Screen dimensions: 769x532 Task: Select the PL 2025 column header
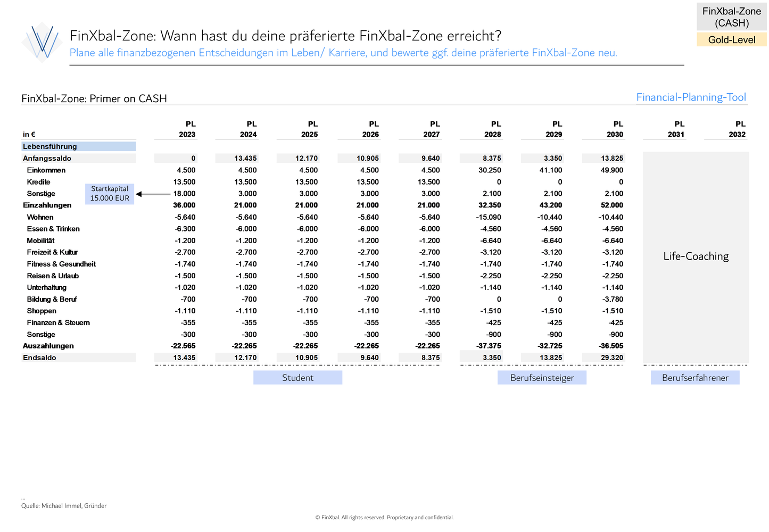310,129
